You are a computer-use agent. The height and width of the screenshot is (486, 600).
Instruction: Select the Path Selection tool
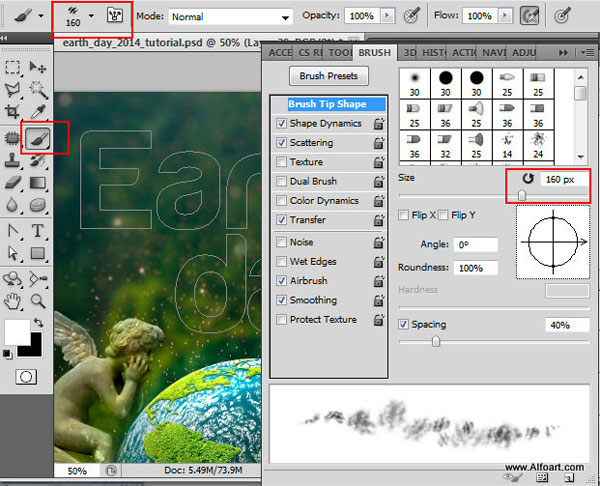[x=13, y=253]
